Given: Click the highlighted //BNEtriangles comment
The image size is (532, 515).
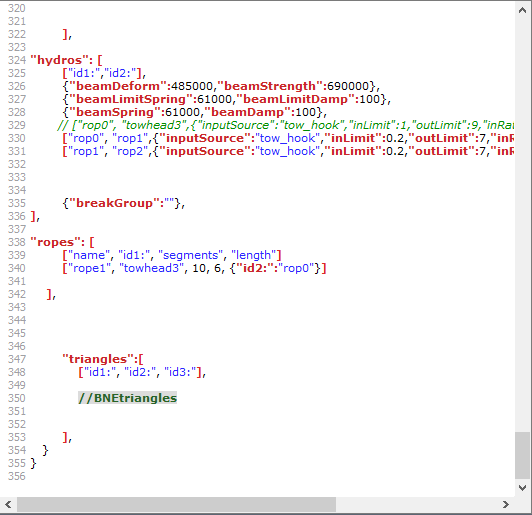Looking at the screenshot, I should (128, 398).
